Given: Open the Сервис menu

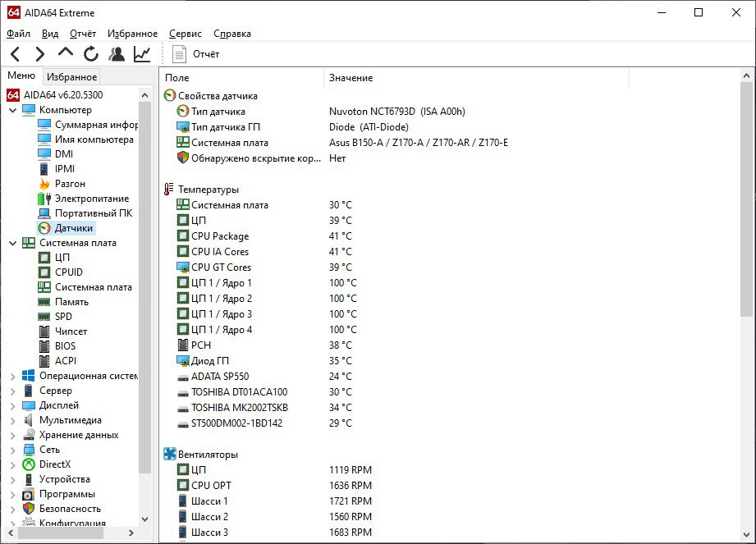Looking at the screenshot, I should coord(186,34).
